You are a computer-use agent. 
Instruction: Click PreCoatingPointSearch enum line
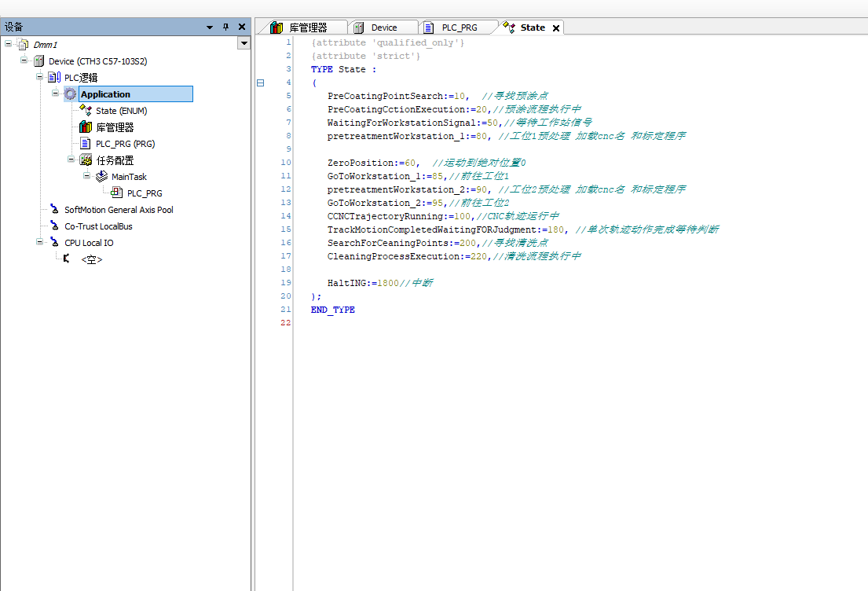(x=438, y=96)
